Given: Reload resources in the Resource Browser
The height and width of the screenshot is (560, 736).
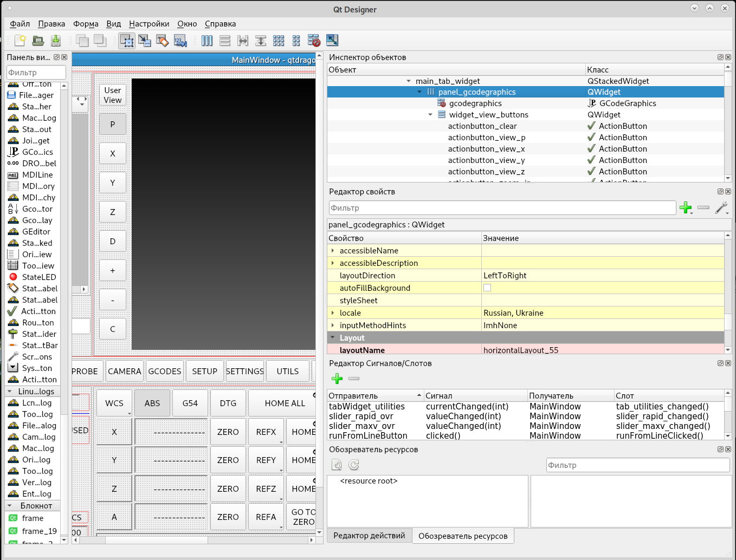Looking at the screenshot, I should [x=354, y=465].
